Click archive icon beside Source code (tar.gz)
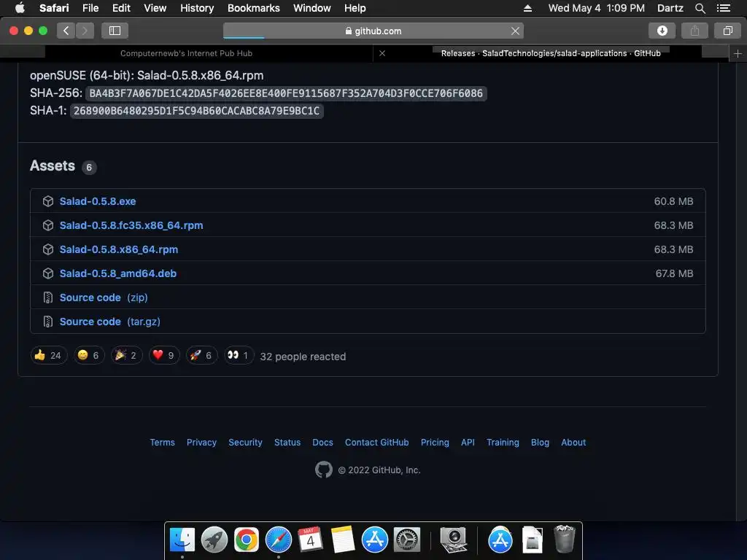Viewport: 747px width, 560px height. pyautogui.click(x=48, y=322)
